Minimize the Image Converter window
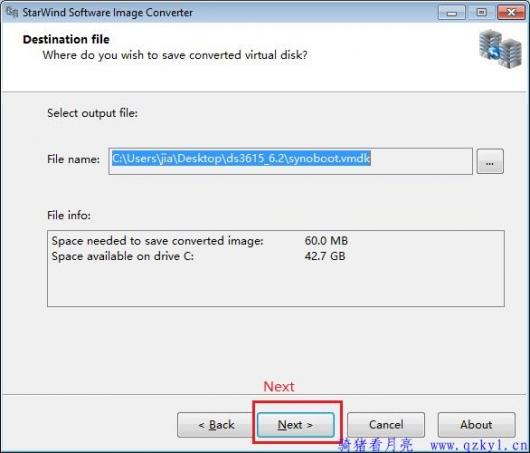Viewport: 530px width, 453px height. [x=452, y=13]
